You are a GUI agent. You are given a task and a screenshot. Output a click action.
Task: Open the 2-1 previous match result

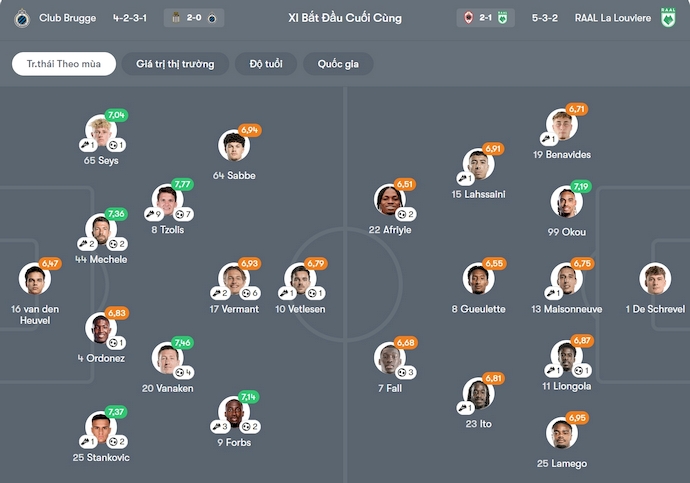click(483, 18)
